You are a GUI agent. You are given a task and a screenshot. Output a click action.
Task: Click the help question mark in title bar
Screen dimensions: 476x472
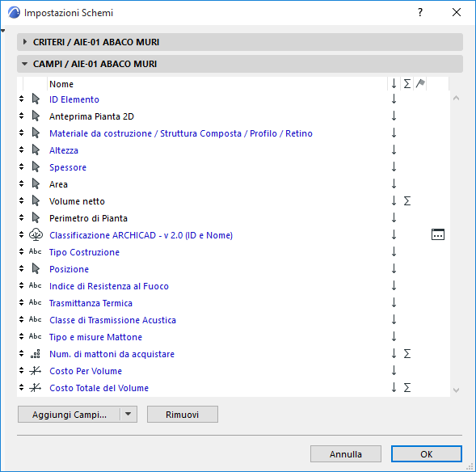coord(420,12)
